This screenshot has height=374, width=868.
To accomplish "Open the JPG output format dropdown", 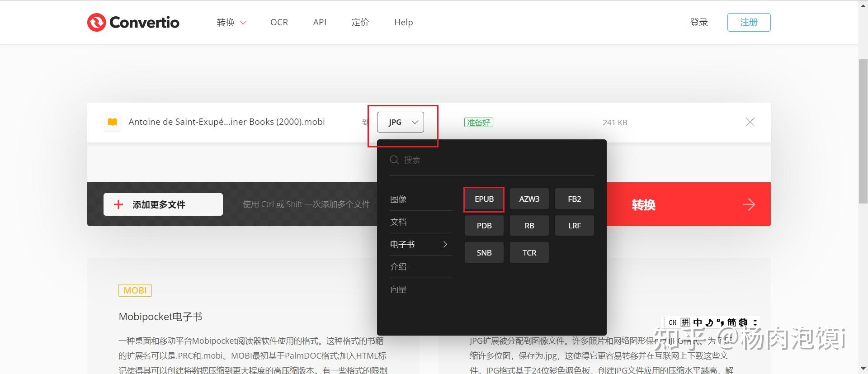I will click(400, 122).
